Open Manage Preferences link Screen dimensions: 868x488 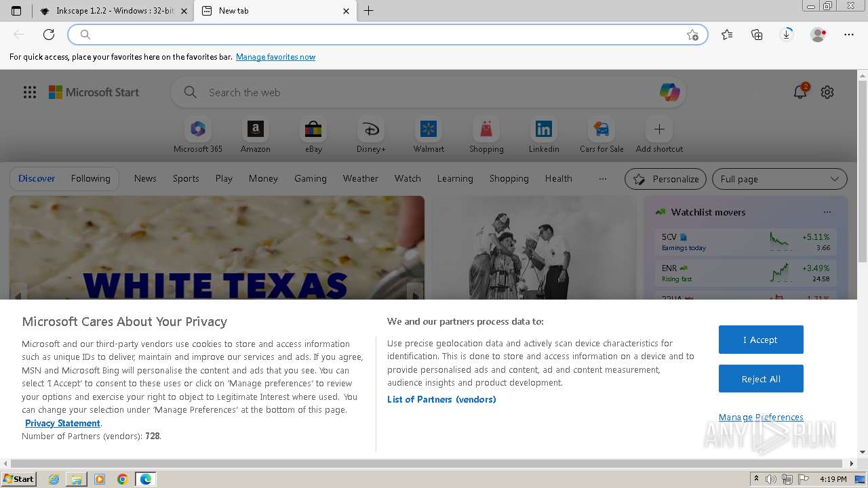761,418
